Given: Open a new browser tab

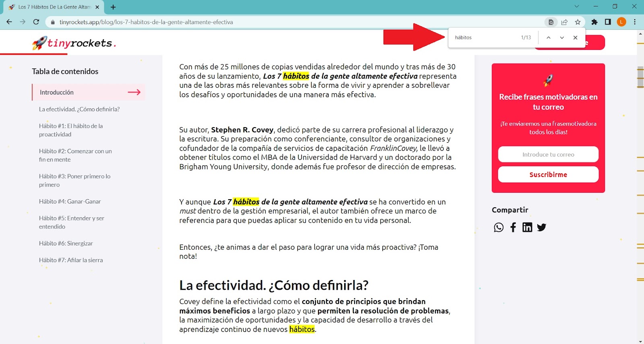Looking at the screenshot, I should pyautogui.click(x=113, y=7).
